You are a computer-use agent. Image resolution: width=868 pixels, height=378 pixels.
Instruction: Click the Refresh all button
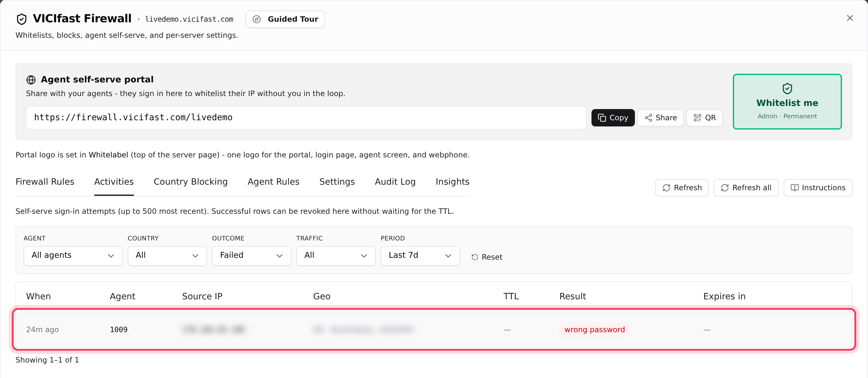746,188
